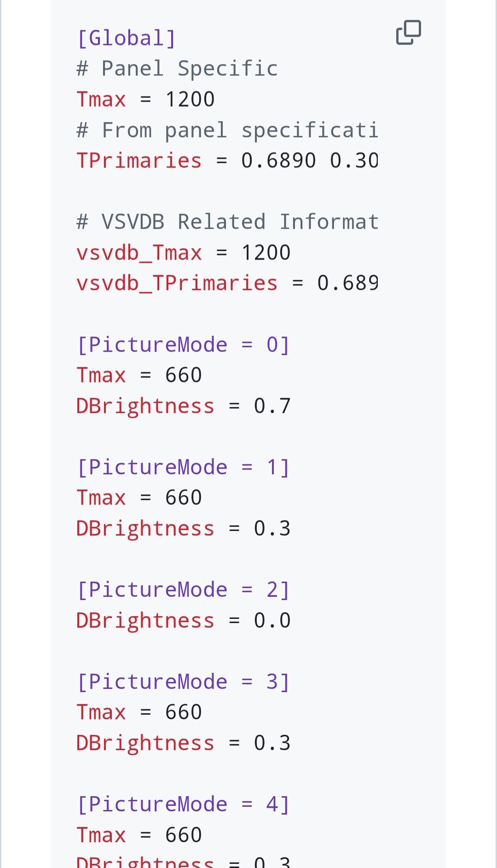Click the 'vsvdb_TPrimaries' line
This screenshot has height=868, width=497.
point(227,283)
